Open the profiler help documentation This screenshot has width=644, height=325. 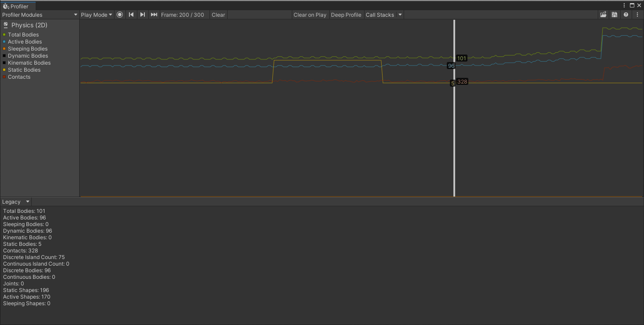[x=626, y=15]
